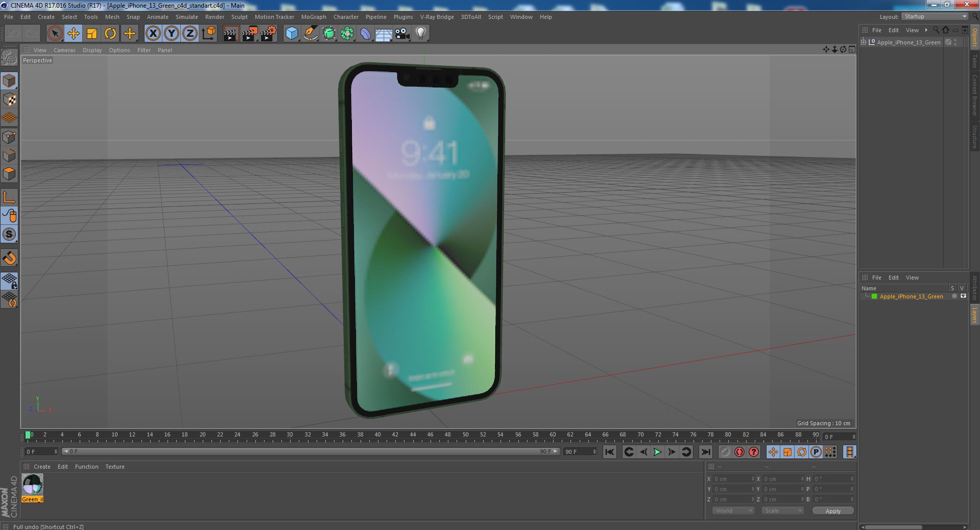Click the Apply coordinates button
980x530 pixels.
point(833,511)
